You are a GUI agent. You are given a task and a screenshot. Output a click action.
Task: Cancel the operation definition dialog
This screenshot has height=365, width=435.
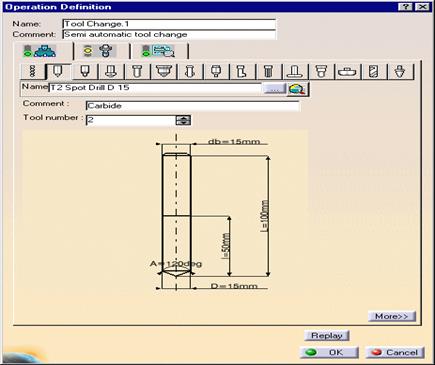pyautogui.click(x=395, y=353)
